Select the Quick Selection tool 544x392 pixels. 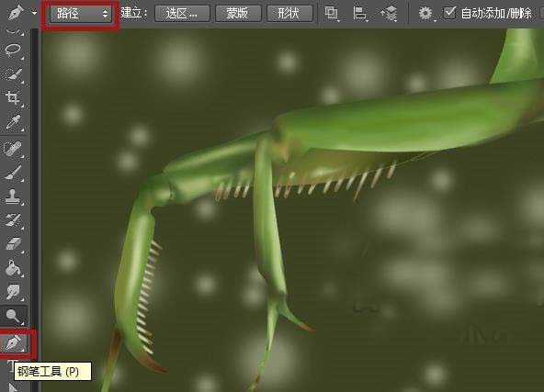[13, 73]
